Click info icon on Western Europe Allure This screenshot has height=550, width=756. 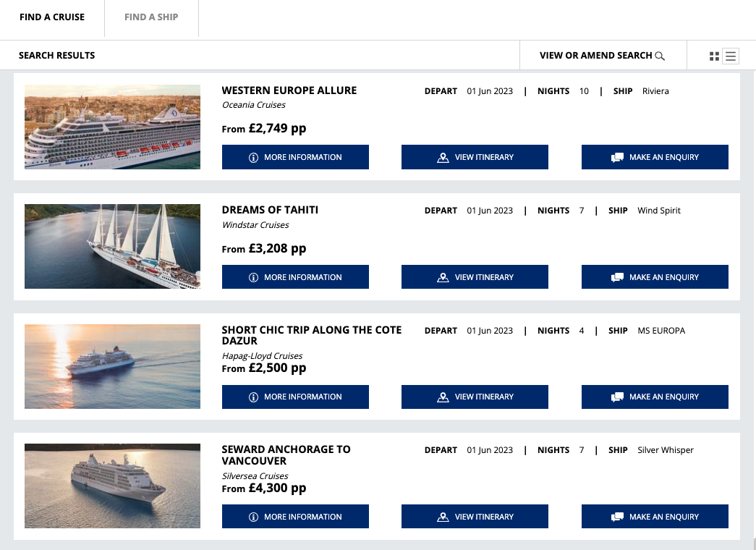253,157
